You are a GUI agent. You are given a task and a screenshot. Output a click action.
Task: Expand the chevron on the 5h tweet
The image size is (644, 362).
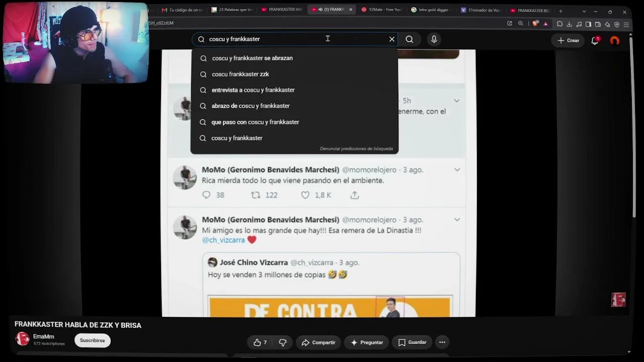tap(456, 101)
